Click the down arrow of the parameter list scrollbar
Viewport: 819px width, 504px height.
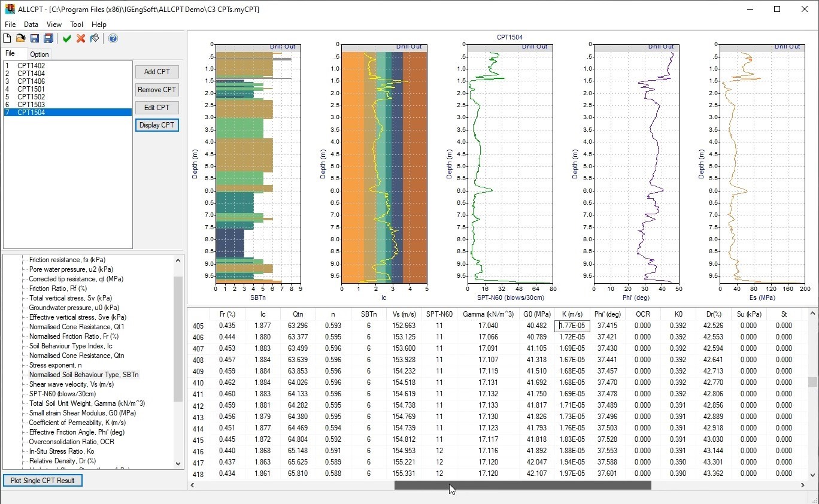178,463
